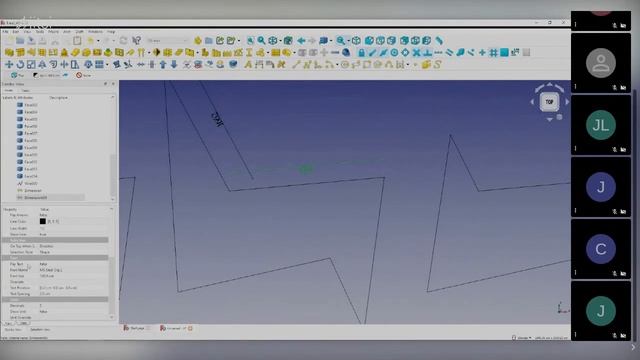Viewport: 640px width, 360px height.
Task: Toggle snap to midpoint
Action: (x=383, y=53)
